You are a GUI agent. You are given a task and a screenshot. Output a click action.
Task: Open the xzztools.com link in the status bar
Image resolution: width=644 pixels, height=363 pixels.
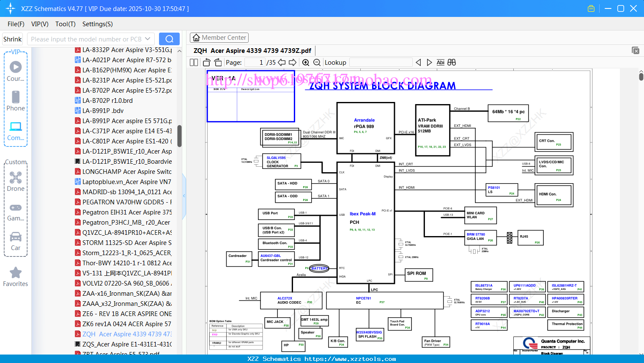[x=350, y=359]
